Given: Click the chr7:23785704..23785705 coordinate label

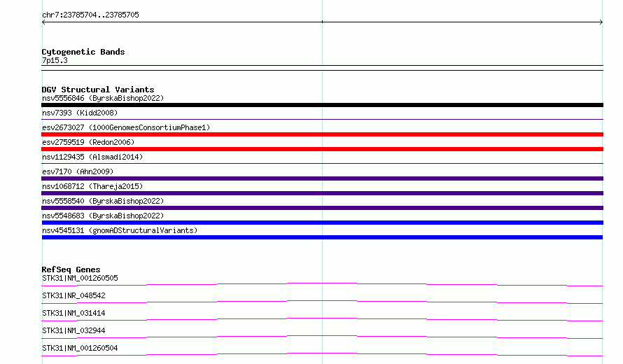Looking at the screenshot, I should (90, 15).
